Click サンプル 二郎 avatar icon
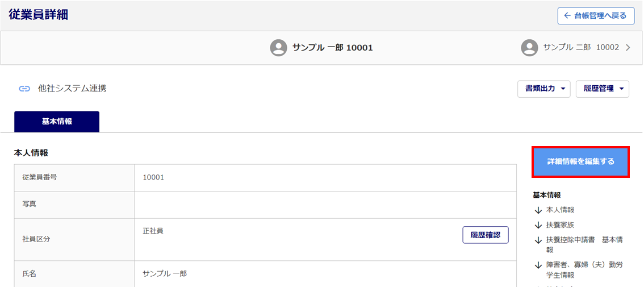644x287 pixels. pos(529,48)
